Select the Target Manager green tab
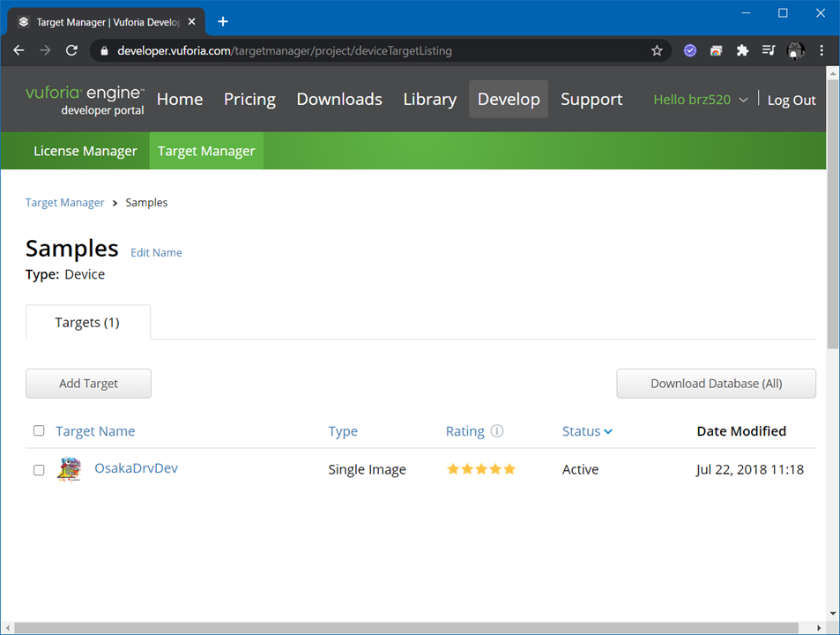 [x=206, y=151]
